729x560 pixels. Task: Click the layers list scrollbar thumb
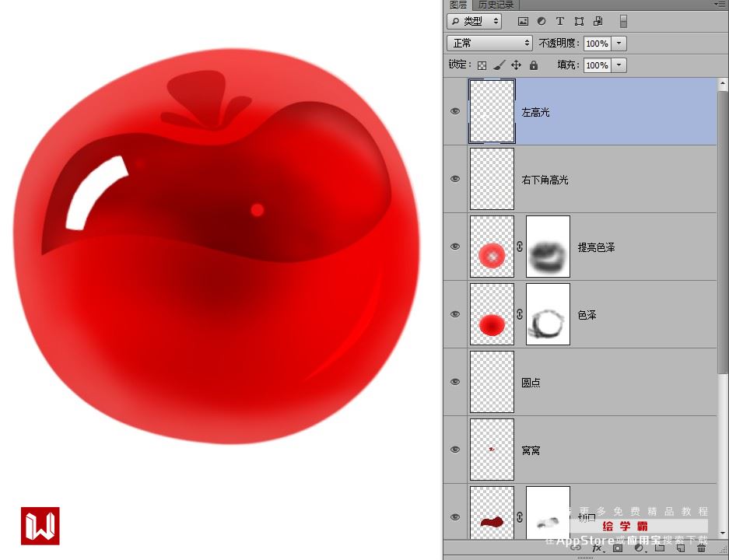[723, 232]
